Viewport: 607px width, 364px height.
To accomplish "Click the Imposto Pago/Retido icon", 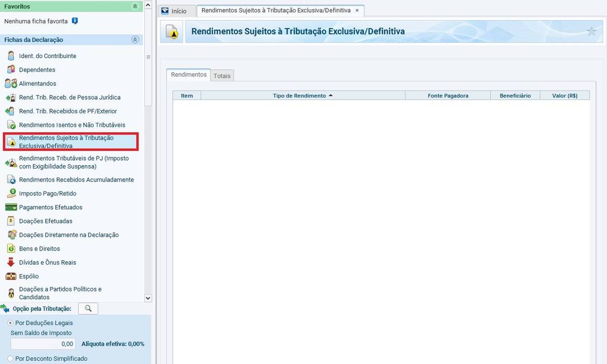I will 11,194.
